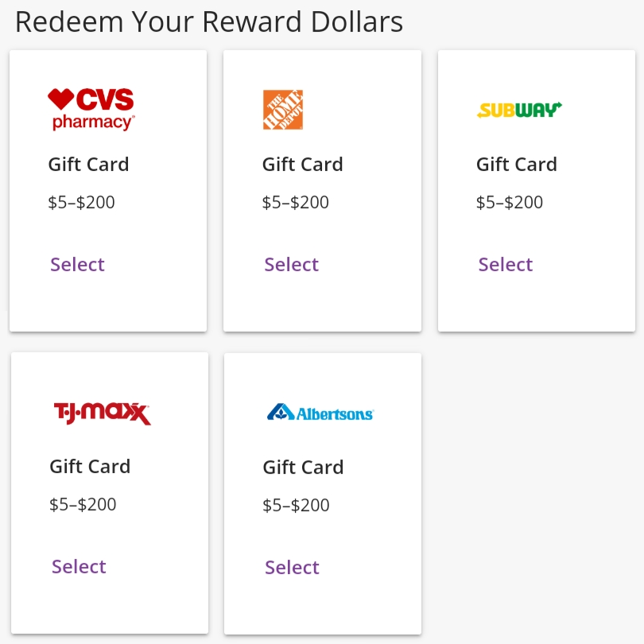Click the $5–$200 range on Albertsons card
This screenshot has height=644, width=644.
(296, 505)
